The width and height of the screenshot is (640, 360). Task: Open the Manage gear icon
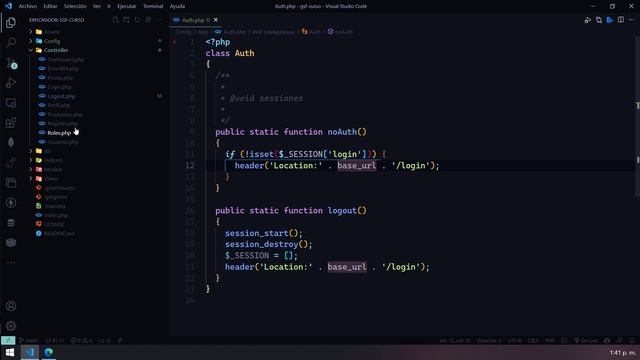click(11, 326)
